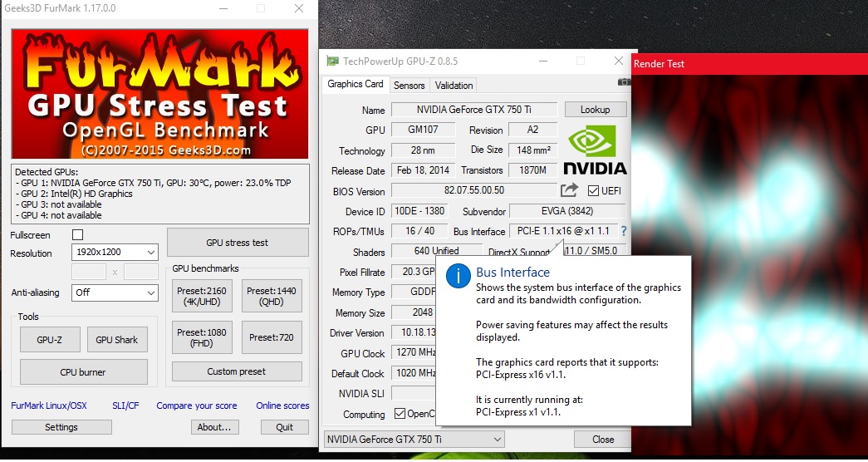Click the BIOS share/export arrow icon

point(569,190)
